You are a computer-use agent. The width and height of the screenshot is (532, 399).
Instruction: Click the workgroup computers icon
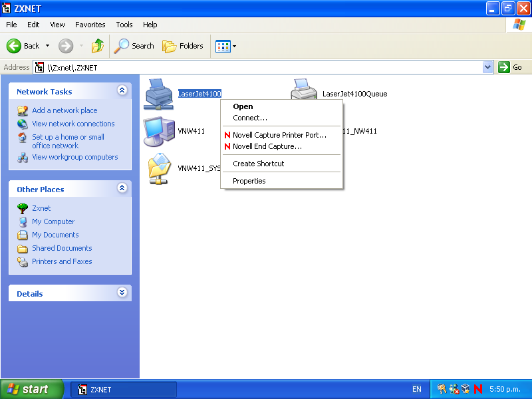pyautogui.click(x=23, y=158)
